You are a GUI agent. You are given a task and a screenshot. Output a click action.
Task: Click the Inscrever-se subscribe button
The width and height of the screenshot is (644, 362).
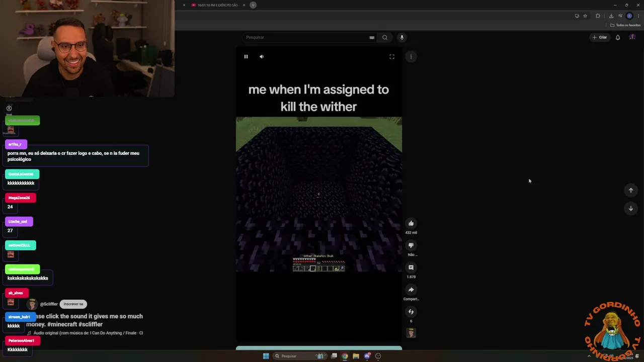73,304
